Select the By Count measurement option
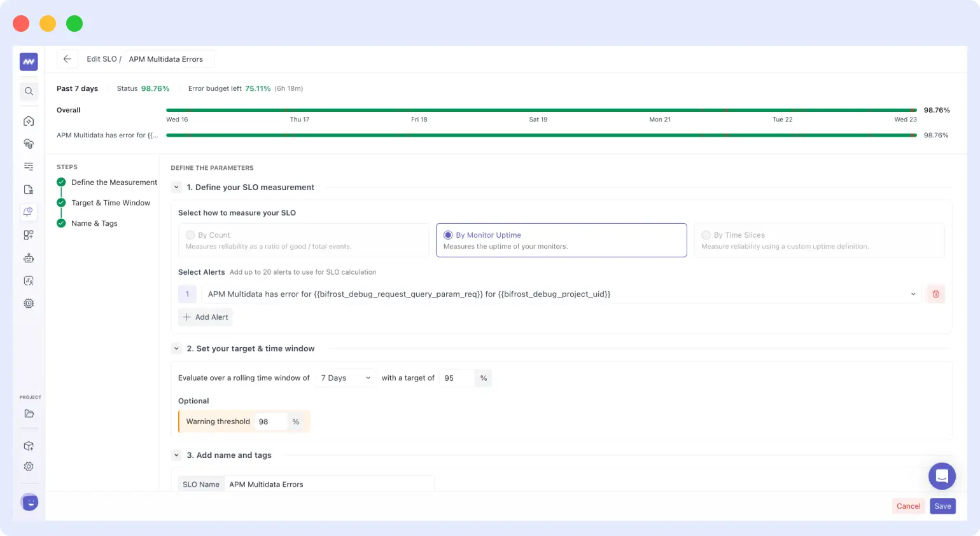Viewport: 980px width, 536px height. point(304,240)
